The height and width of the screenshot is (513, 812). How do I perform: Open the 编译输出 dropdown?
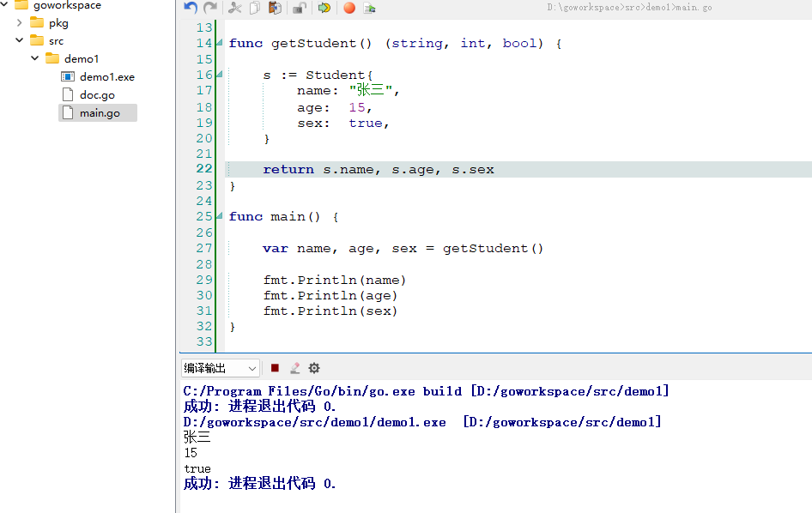(221, 368)
